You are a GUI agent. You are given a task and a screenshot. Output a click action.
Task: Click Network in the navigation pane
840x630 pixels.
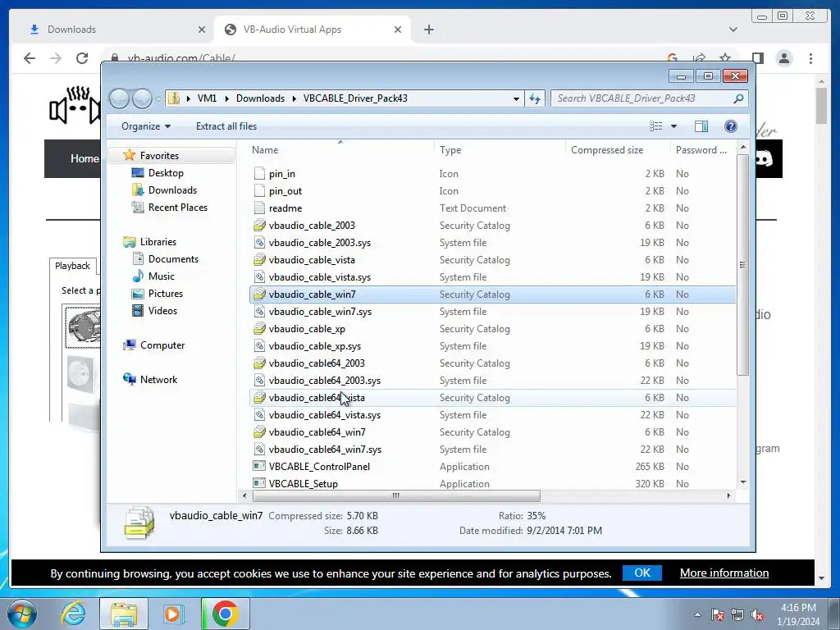point(158,380)
